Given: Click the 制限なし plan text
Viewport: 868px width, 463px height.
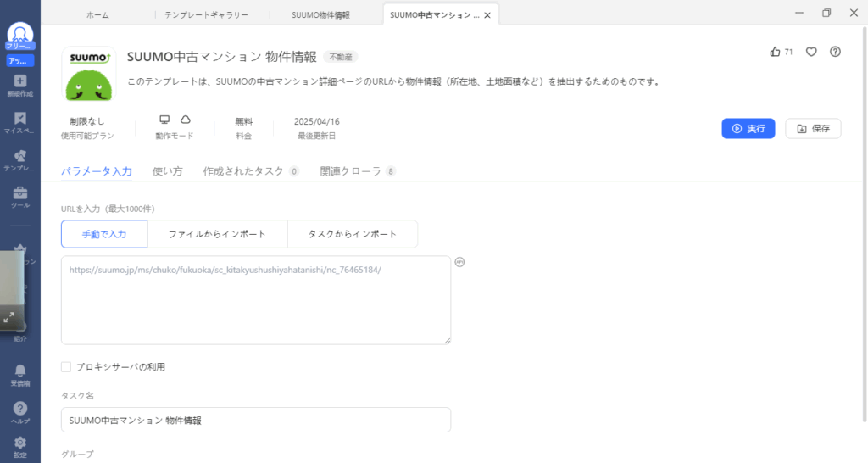Looking at the screenshot, I should 87,121.
